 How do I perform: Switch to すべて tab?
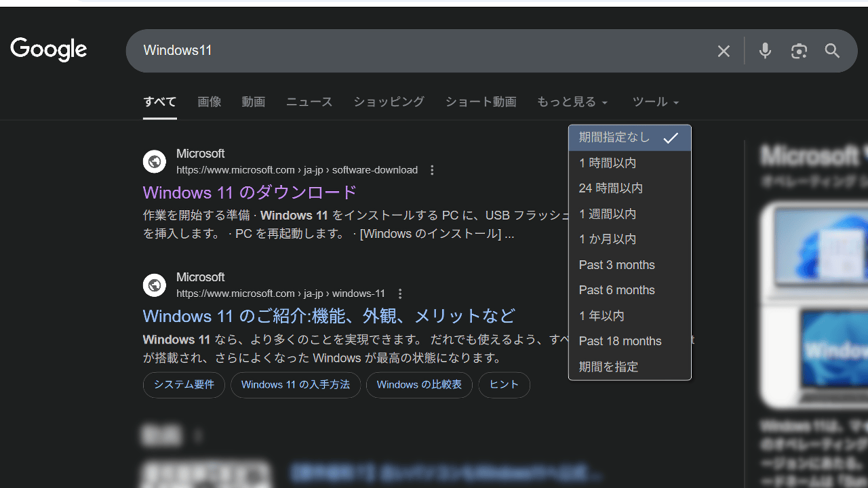(160, 102)
